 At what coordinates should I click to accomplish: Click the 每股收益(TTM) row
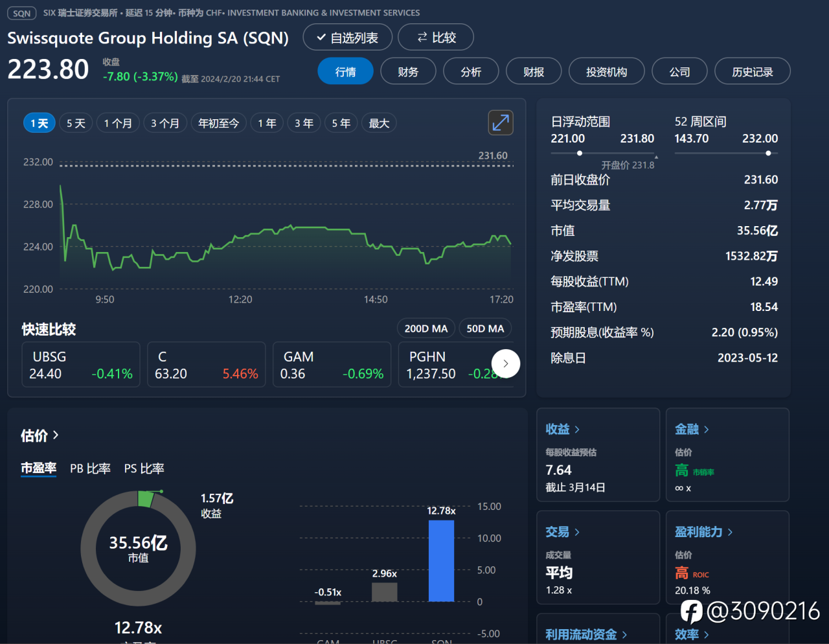click(664, 281)
